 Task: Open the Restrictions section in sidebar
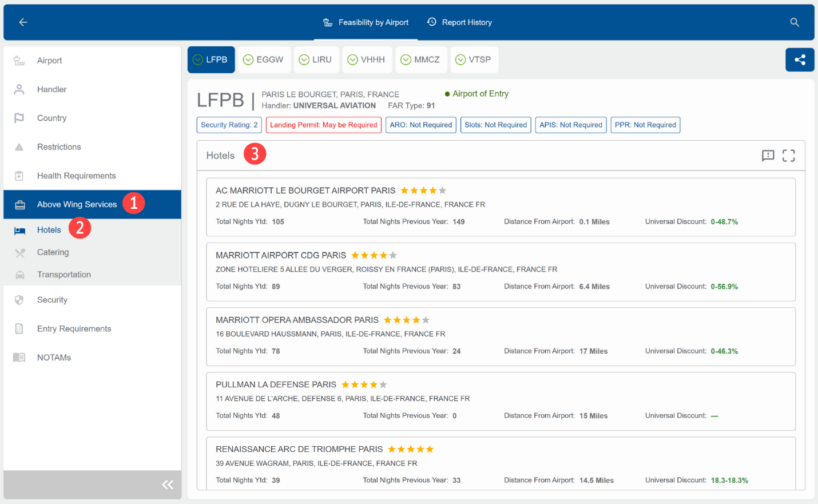click(93, 147)
